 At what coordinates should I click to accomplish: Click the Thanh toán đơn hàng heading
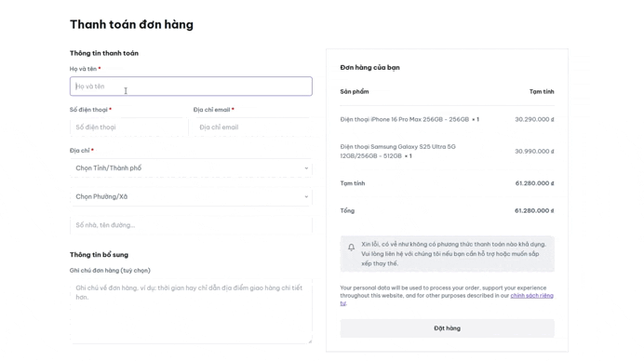pyautogui.click(x=131, y=24)
